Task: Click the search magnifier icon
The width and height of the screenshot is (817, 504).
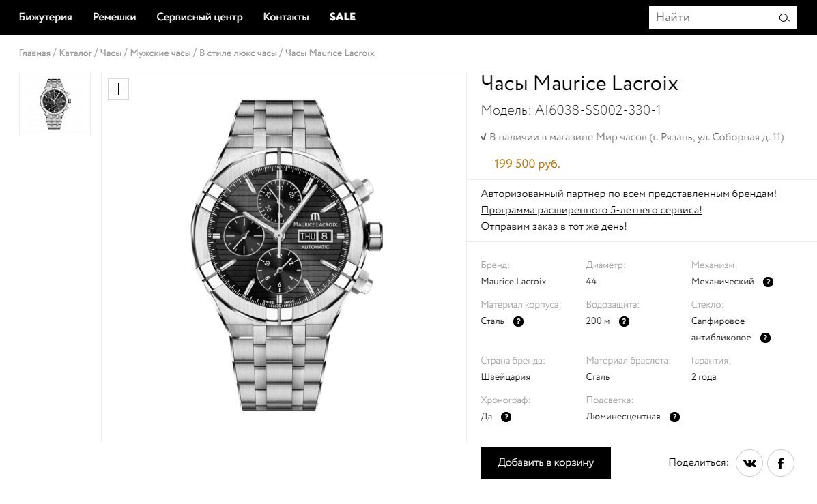Action: click(x=784, y=18)
